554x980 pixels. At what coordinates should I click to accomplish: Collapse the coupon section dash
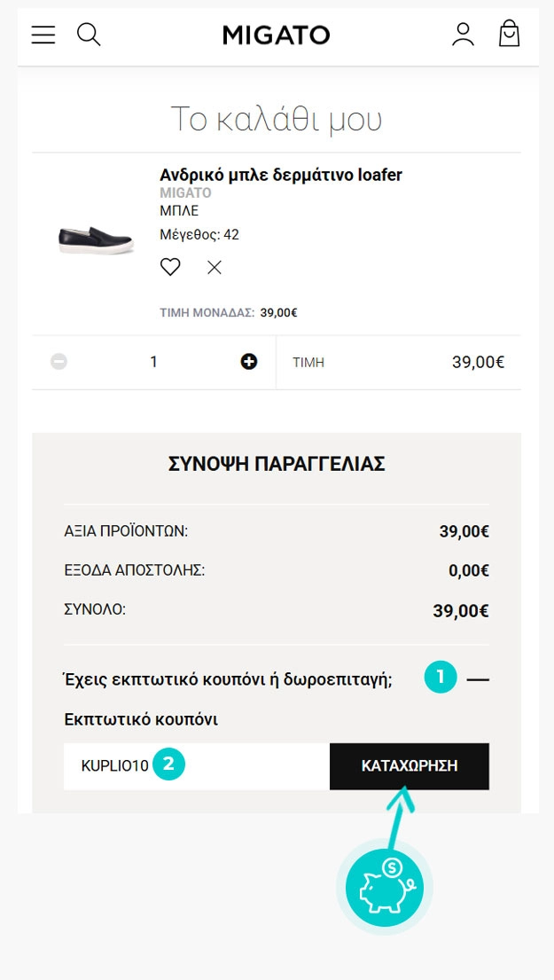click(x=478, y=680)
